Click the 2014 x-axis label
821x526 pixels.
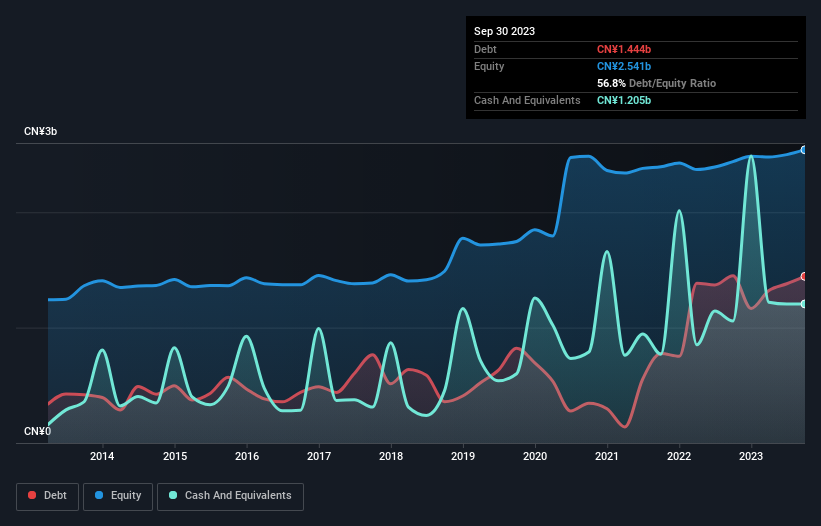click(102, 456)
